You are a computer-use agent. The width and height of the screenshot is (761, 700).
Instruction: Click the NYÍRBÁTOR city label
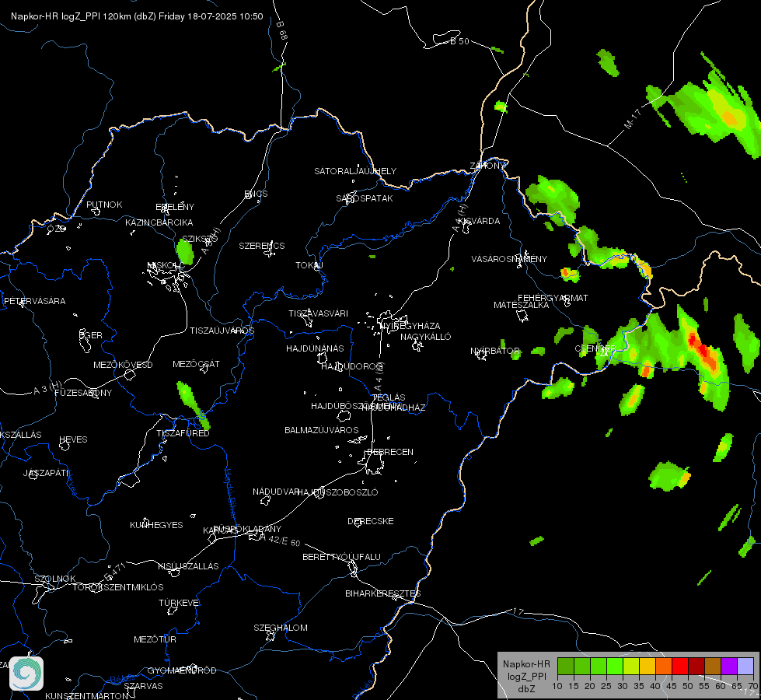click(495, 351)
